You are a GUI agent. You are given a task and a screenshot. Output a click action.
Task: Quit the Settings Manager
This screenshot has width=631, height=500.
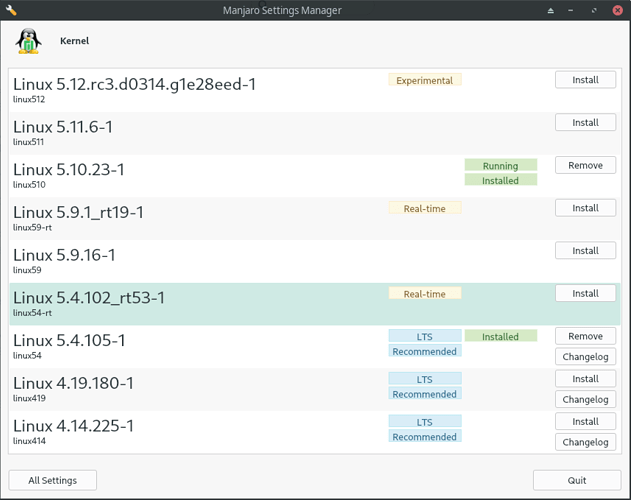577,480
